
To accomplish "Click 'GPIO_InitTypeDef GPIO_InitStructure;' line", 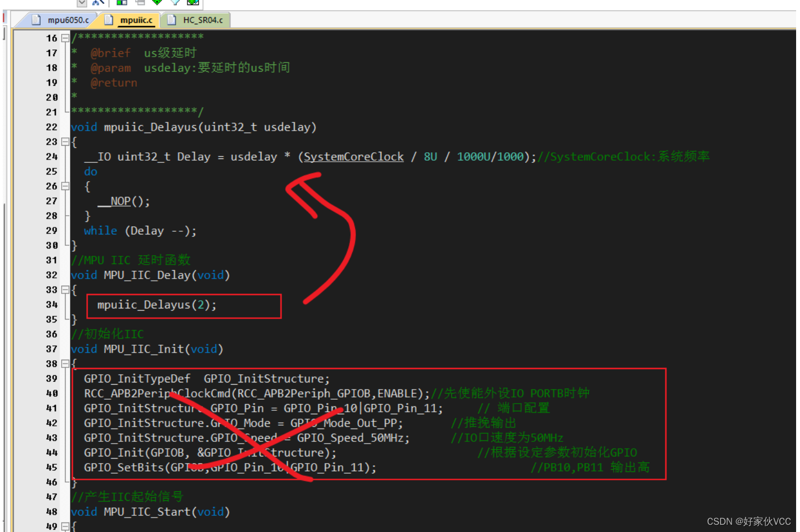I will click(x=207, y=379).
